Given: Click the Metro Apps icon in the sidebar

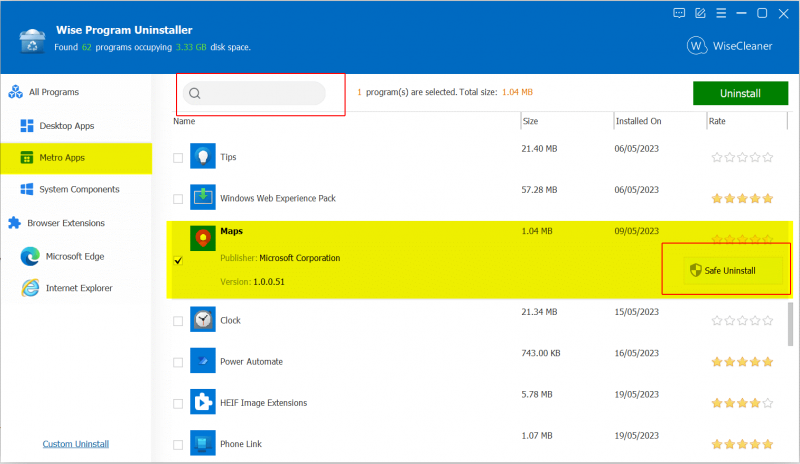Looking at the screenshot, I should click(x=27, y=158).
